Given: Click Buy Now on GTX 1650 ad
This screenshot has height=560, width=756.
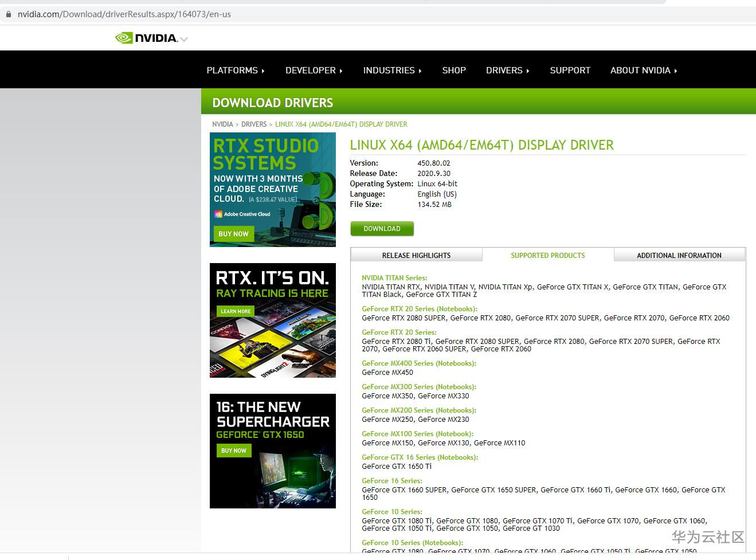Looking at the screenshot, I should click(234, 451).
